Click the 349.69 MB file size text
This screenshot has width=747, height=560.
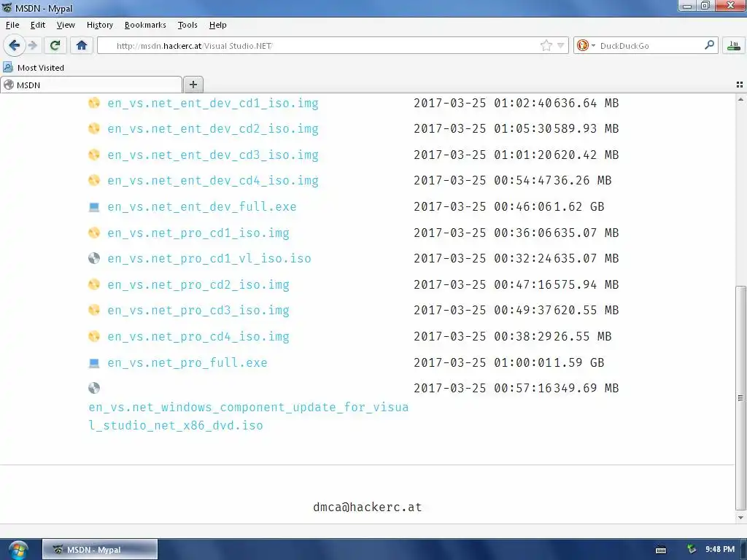tap(586, 388)
